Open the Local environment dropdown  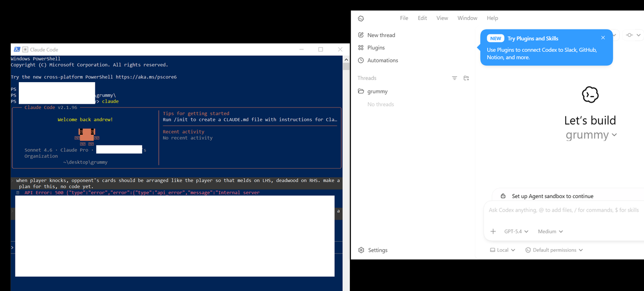coord(502,250)
